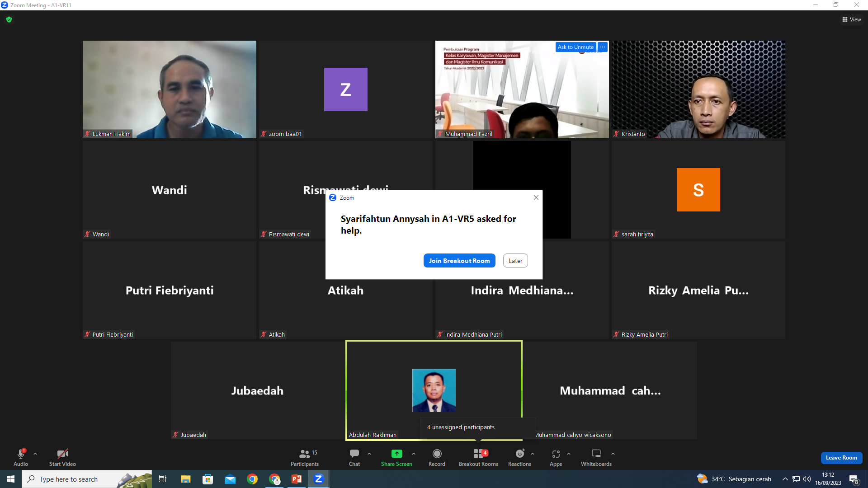Screen dimensions: 868x488
Task: Expand the Share Screen options arrow
Action: coord(414,454)
